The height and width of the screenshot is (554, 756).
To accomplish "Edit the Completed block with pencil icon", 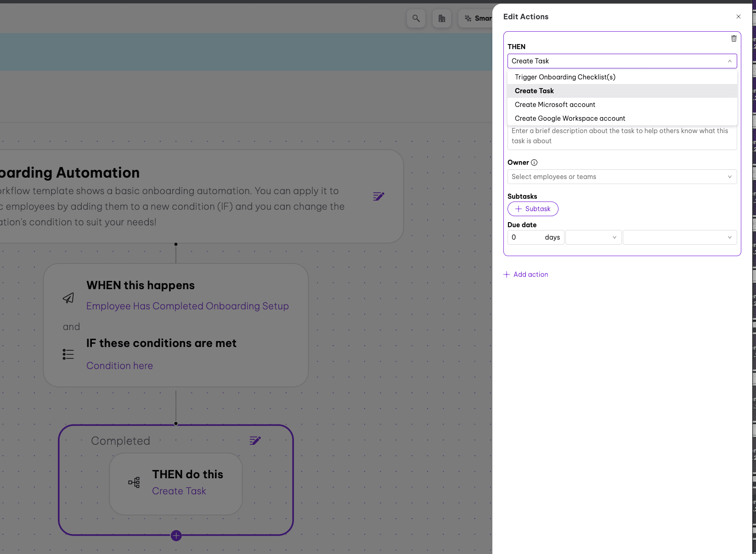I will pos(255,441).
